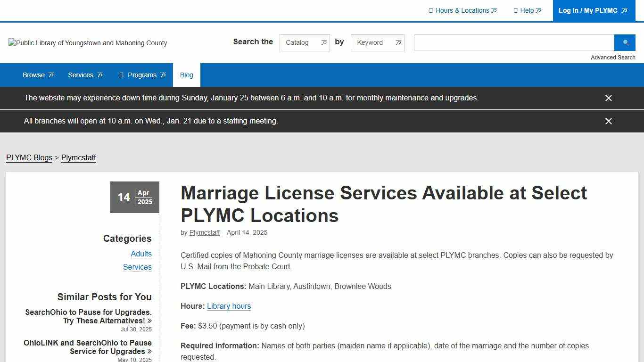Screen dimensions: 644x362
Task: Dismiss the maintenance downtime notice
Action: 608,98
